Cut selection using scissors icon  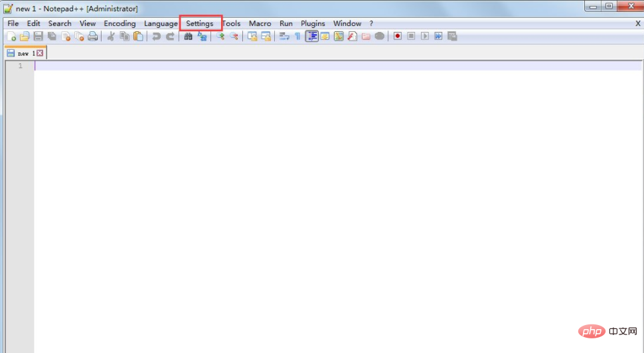[x=111, y=36]
